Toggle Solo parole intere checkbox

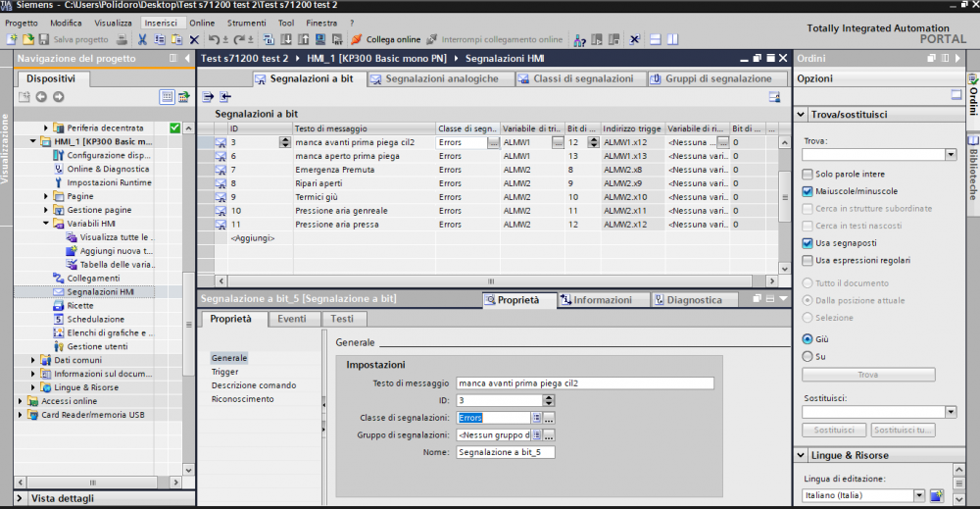click(808, 174)
